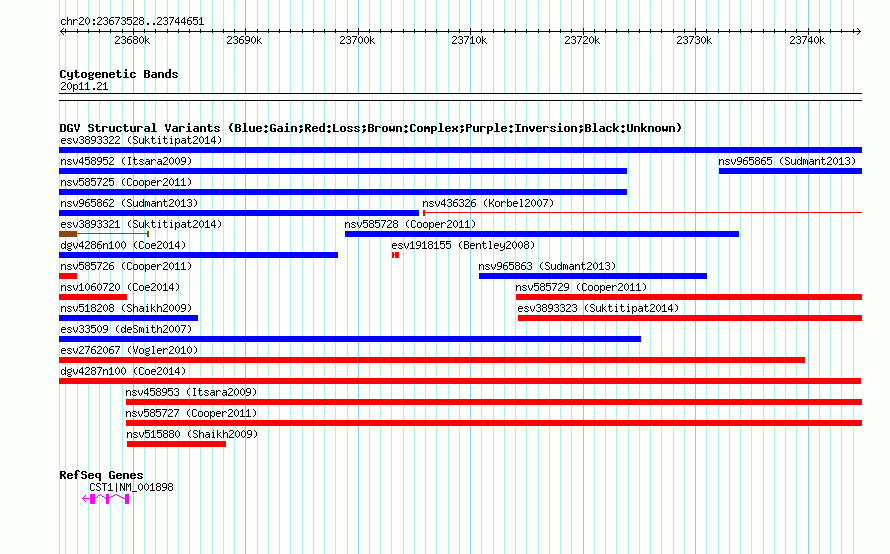This screenshot has width=890, height=554.
Task: Click the nsv965862 (Sudmant2013) blue bar
Action: (239, 213)
